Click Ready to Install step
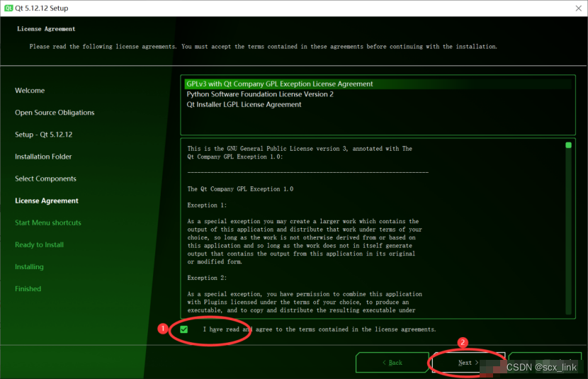The image size is (588, 379). point(40,245)
